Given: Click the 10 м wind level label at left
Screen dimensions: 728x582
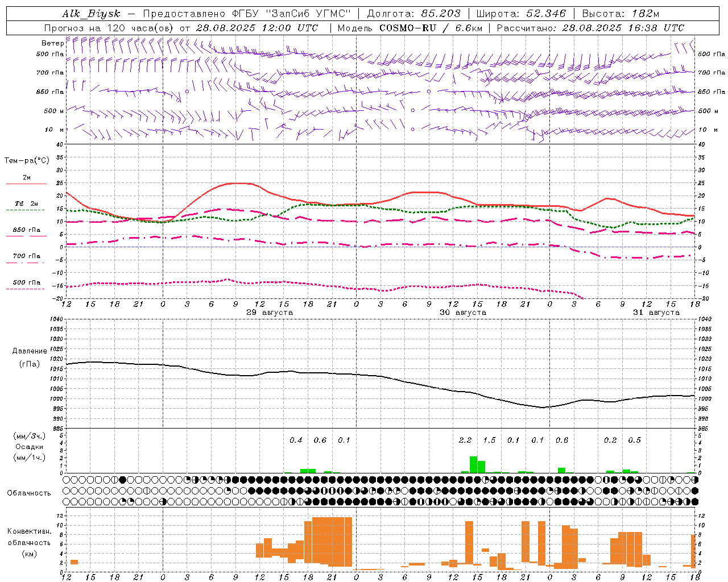Looking at the screenshot, I should point(55,130).
